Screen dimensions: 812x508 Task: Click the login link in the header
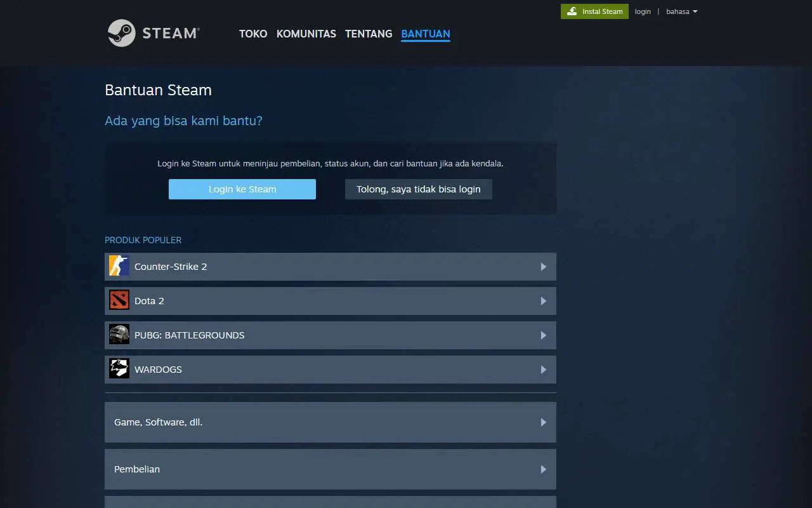(x=643, y=11)
